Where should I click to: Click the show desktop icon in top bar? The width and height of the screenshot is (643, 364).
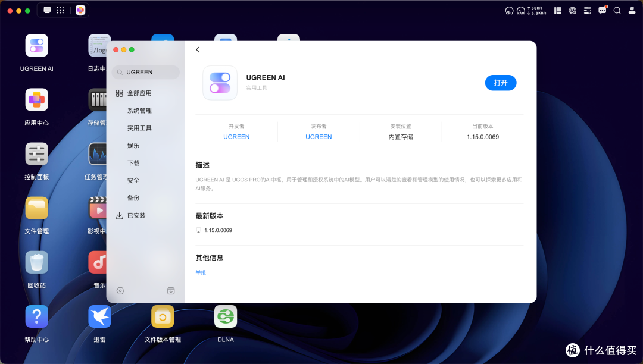pyautogui.click(x=47, y=10)
